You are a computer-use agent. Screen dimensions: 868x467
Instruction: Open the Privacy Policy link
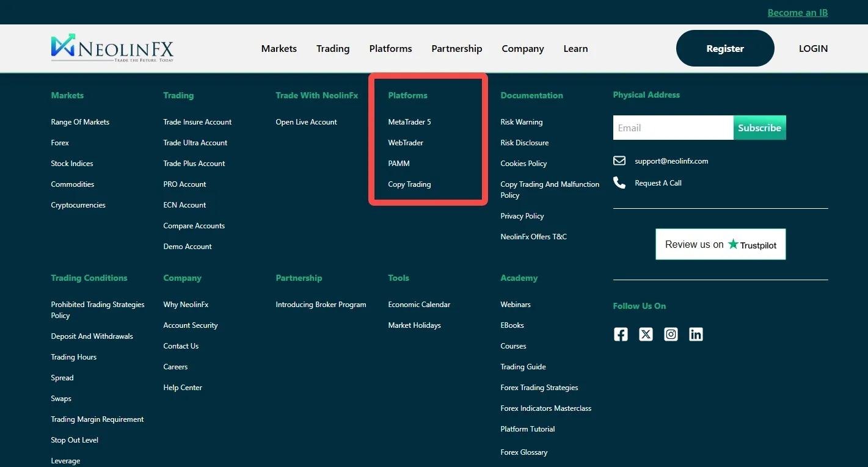[522, 216]
